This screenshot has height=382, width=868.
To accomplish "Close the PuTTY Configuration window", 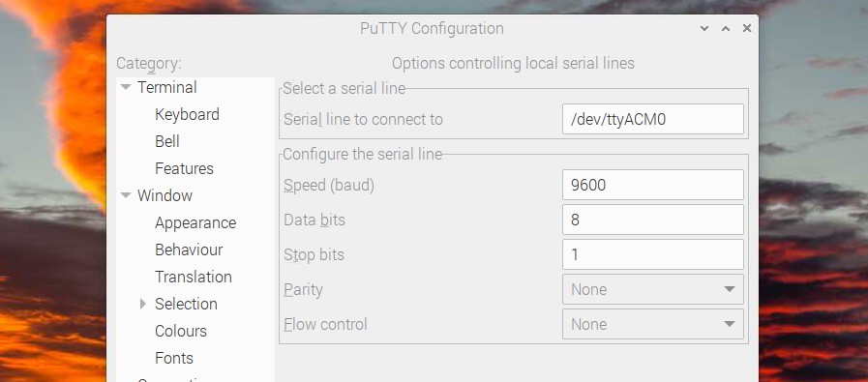I will coord(747,28).
